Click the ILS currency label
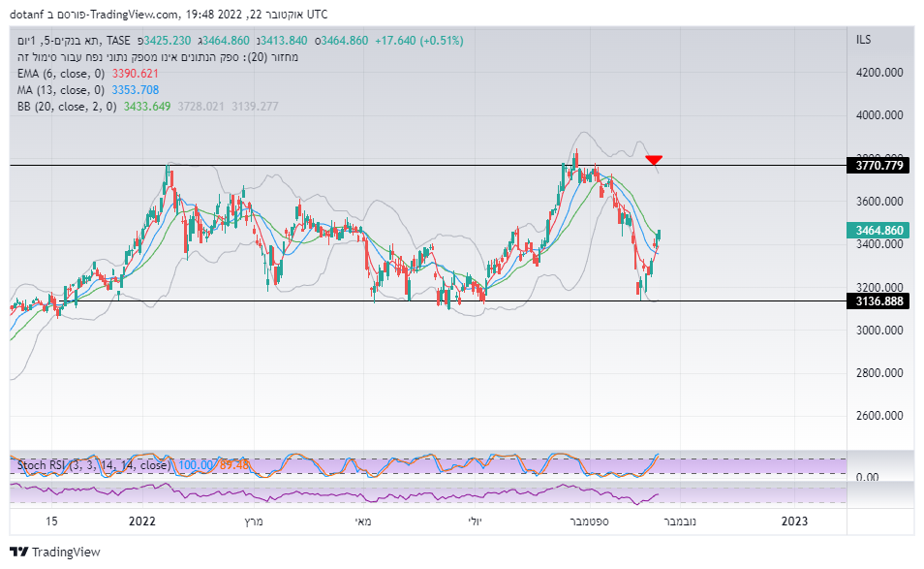 (863, 40)
